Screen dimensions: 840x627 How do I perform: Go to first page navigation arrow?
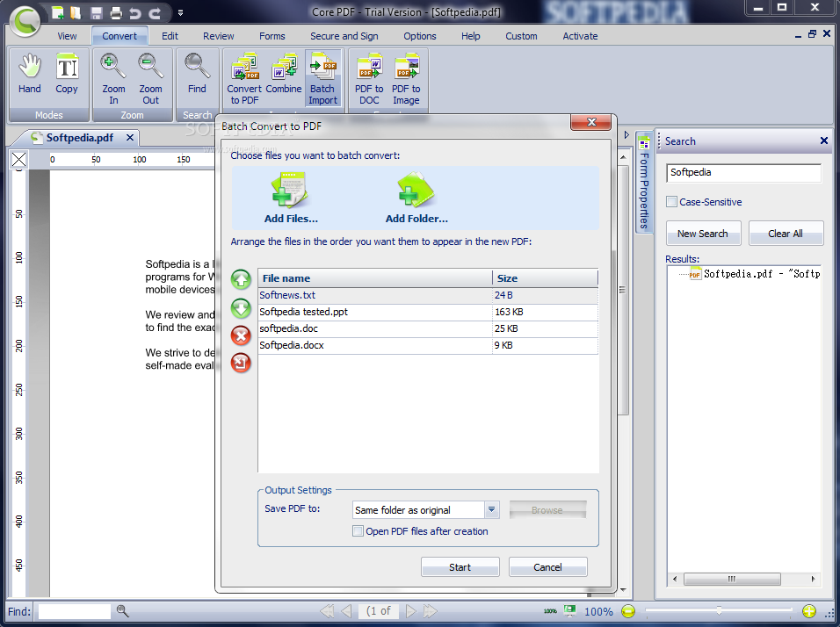tap(327, 611)
